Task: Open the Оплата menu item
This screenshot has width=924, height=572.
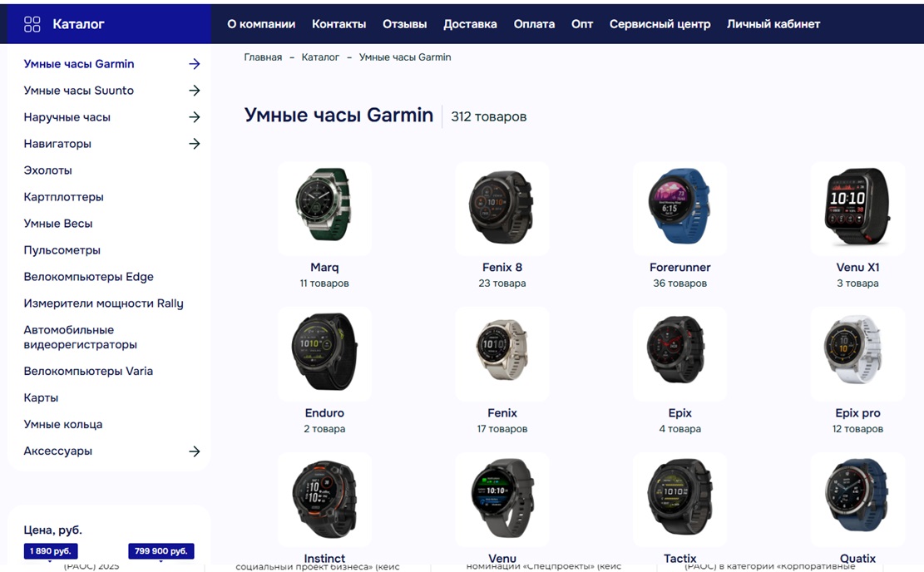Action: [x=534, y=24]
